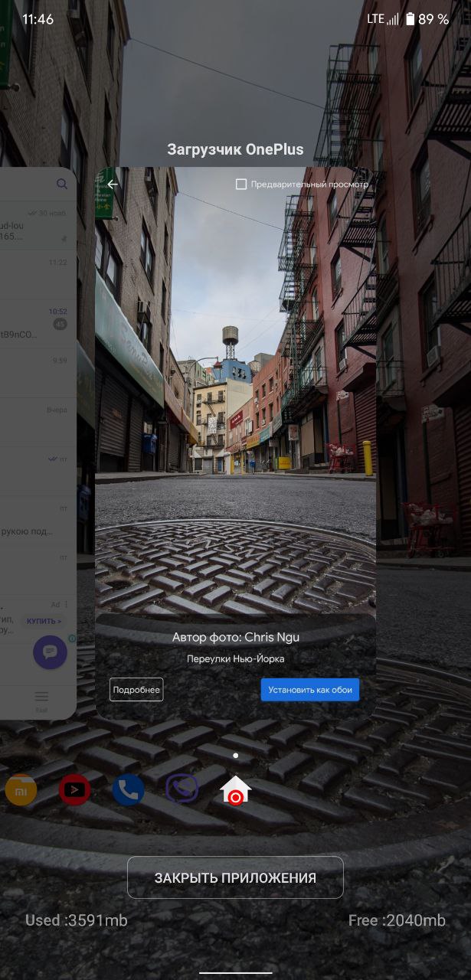Tap the ad info icon in Viber card
Screen dimensions: 471x980
tap(72, 639)
